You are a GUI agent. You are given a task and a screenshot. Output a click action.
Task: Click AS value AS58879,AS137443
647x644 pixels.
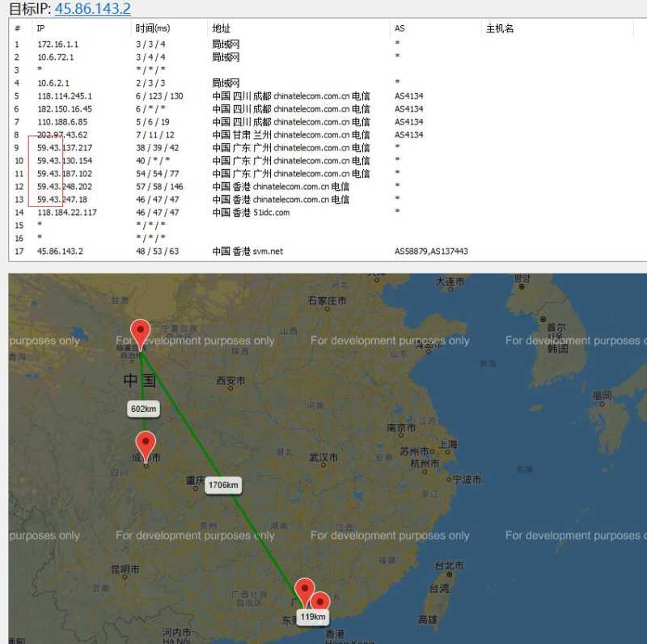coord(431,251)
